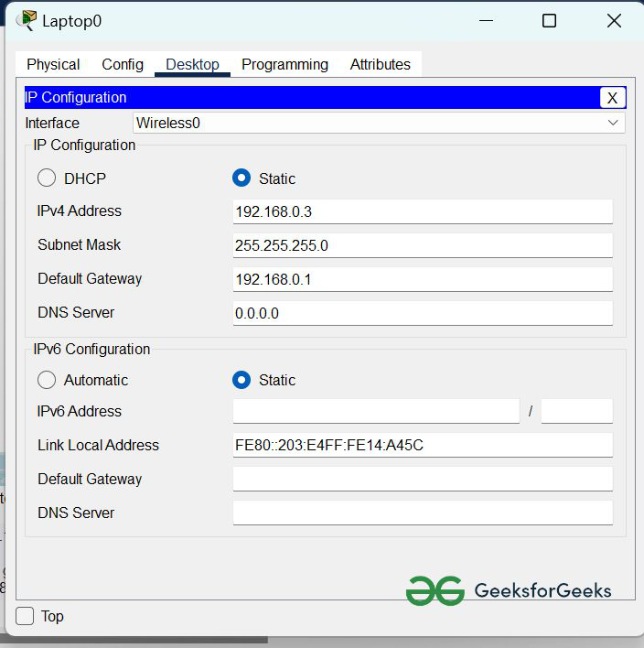Toggle the Top checkbox
This screenshot has height=648, width=644.
[26, 616]
